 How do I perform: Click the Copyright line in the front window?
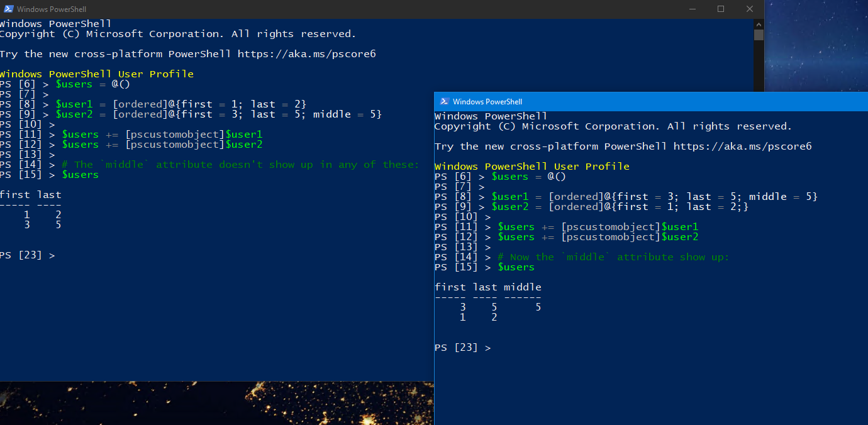tap(613, 126)
